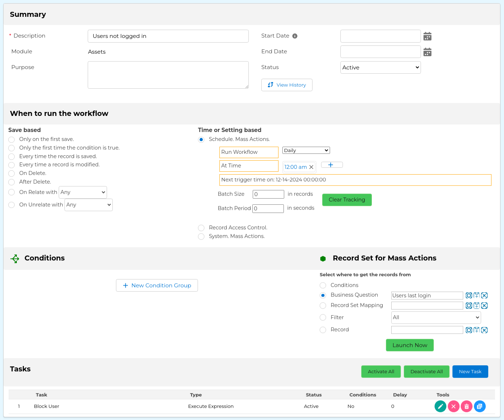Click the Deactivate All button
Viewport: 504px width, 420px height.
click(x=427, y=372)
